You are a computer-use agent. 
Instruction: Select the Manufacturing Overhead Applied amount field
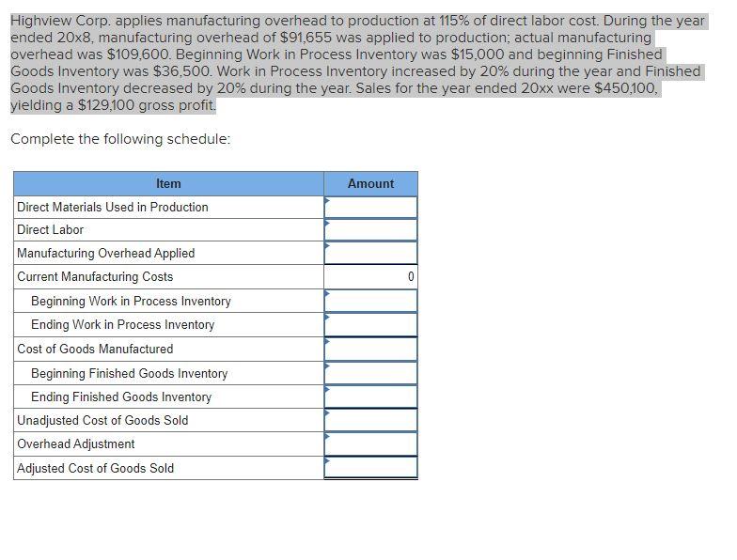370,254
